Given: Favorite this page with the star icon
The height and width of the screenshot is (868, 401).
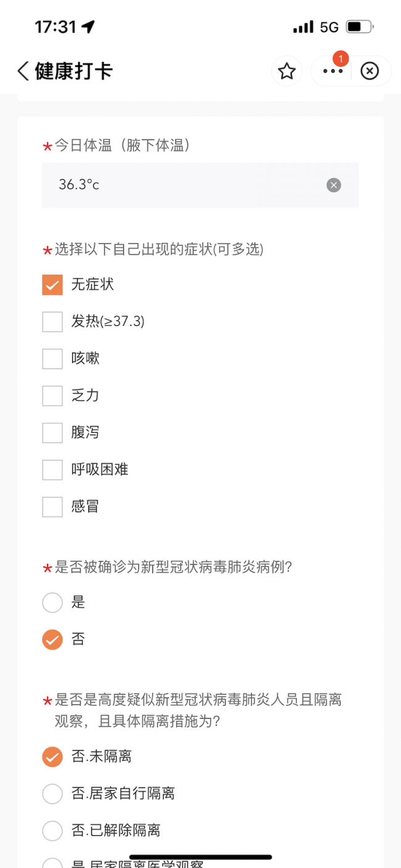Looking at the screenshot, I should [286, 72].
